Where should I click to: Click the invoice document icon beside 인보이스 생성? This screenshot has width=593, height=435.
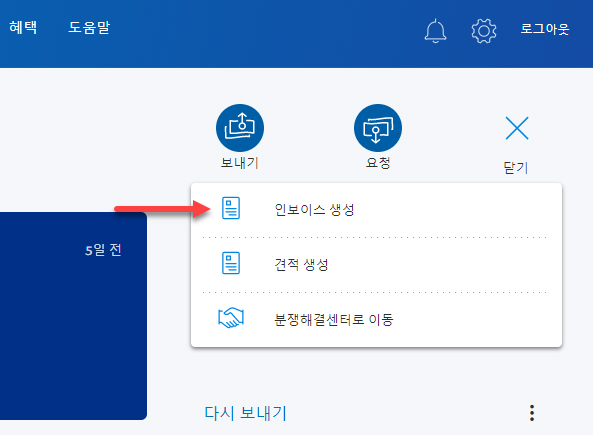231,208
